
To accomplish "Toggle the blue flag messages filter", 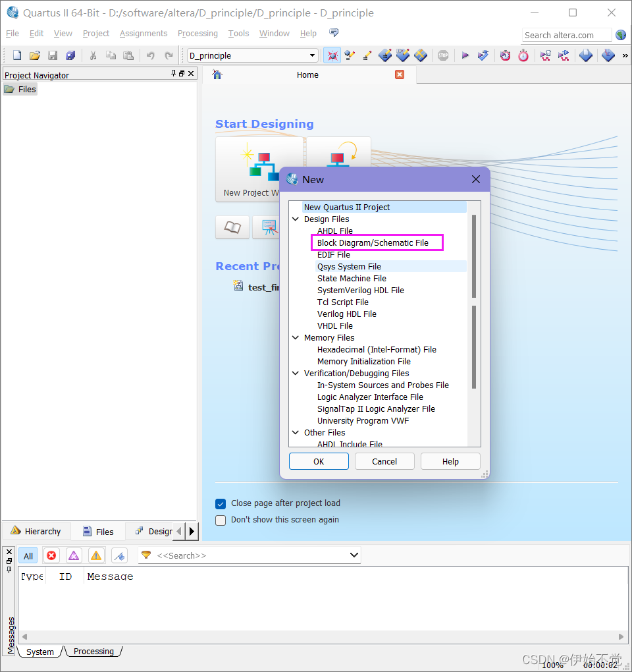I will (119, 556).
